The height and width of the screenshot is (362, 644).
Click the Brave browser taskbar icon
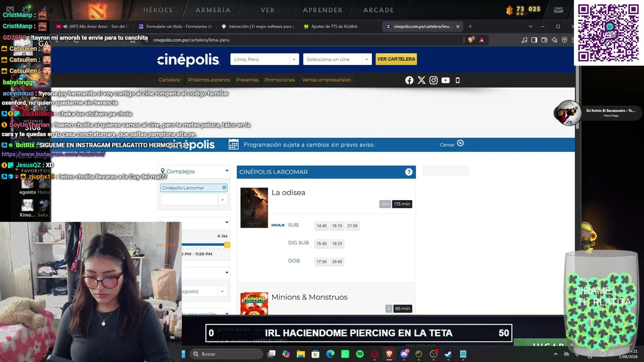point(389,354)
